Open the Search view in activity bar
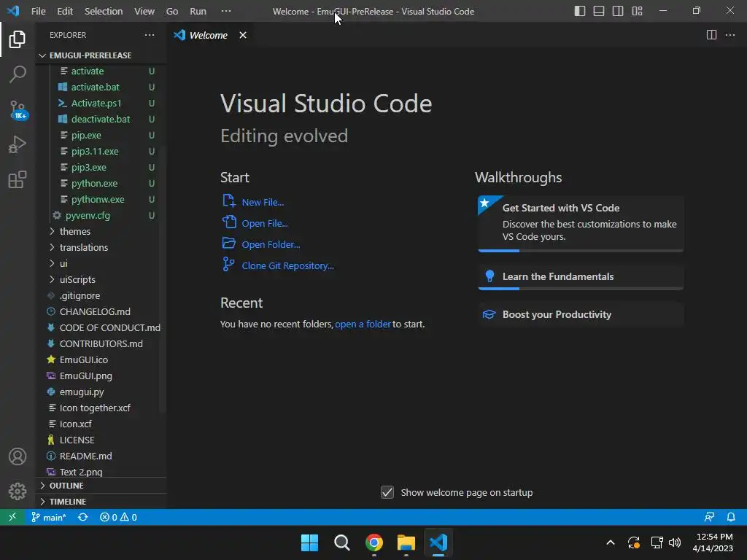Screen dimensions: 747x560 18,74
